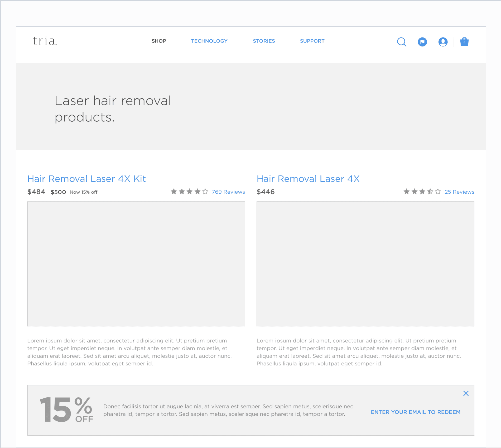Open Hair Removal Laser 4X Kit title link
This screenshot has width=501, height=448.
click(86, 179)
